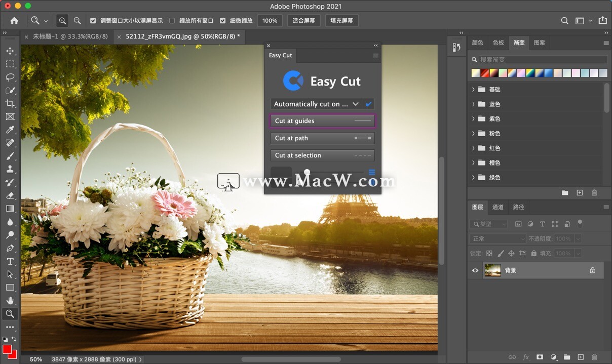Screen dimensions: 612x364
Task: Switch to the 图案 panel tab
Action: point(540,43)
